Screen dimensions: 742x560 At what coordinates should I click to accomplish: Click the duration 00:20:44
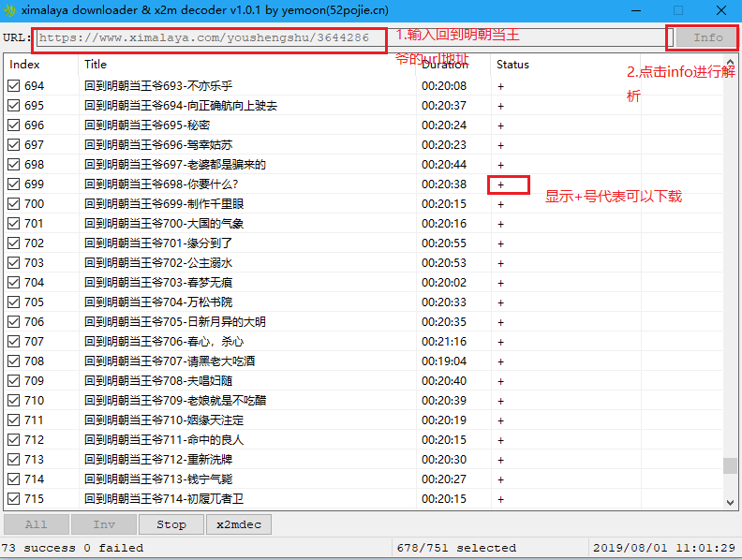click(x=444, y=165)
